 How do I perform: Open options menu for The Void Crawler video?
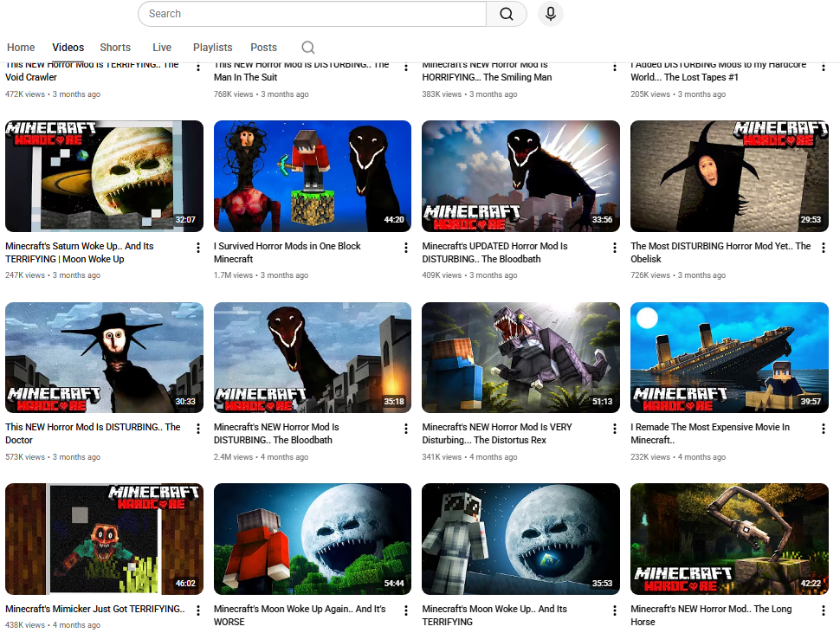198,67
